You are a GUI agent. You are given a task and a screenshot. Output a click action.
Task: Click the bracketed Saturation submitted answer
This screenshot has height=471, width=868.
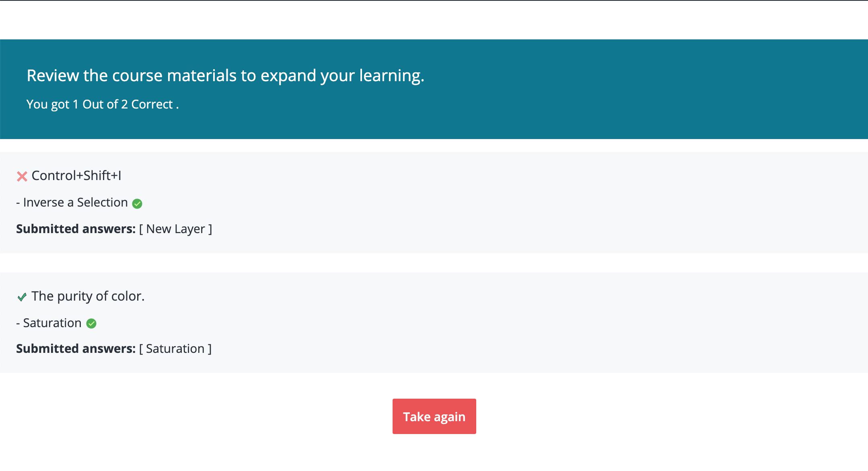click(x=175, y=349)
